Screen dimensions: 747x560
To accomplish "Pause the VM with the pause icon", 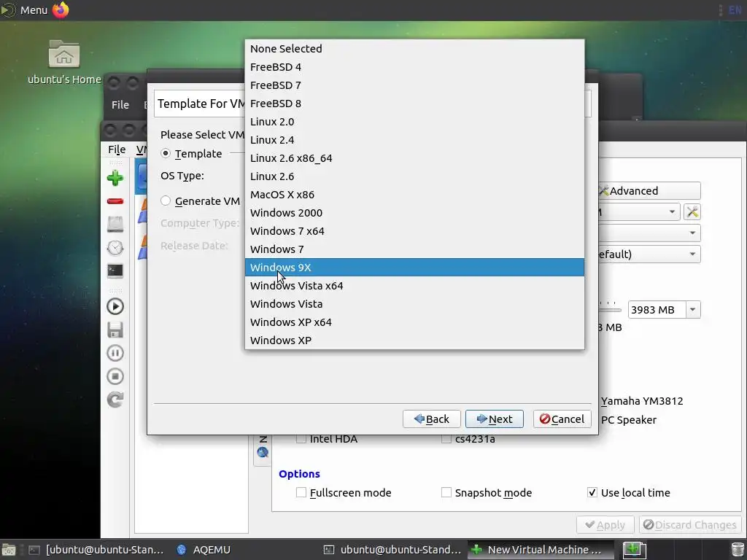I will coord(115,353).
